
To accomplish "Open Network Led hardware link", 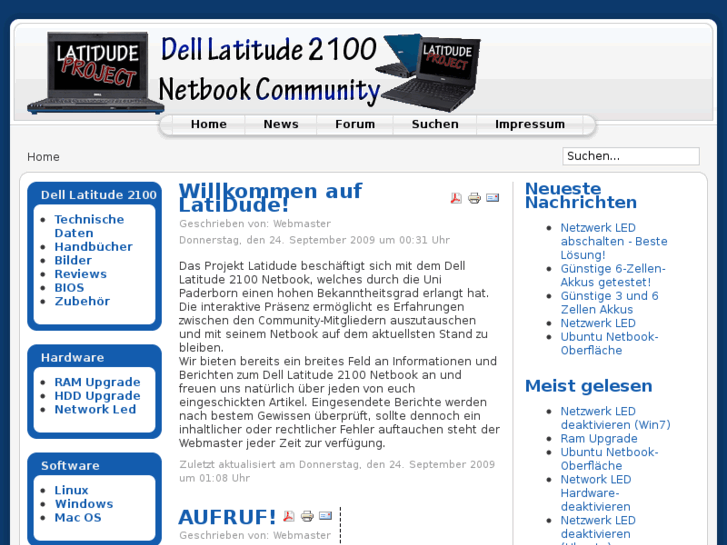I will click(x=95, y=410).
